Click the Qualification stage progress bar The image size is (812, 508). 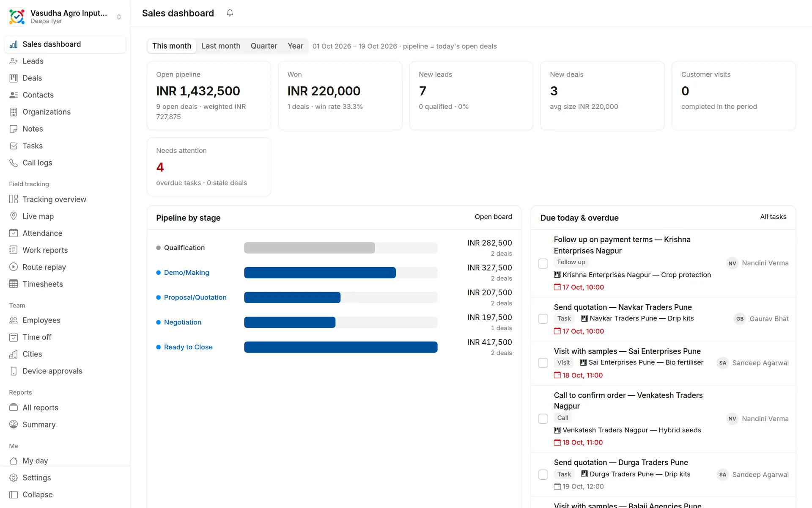pyautogui.click(x=340, y=248)
